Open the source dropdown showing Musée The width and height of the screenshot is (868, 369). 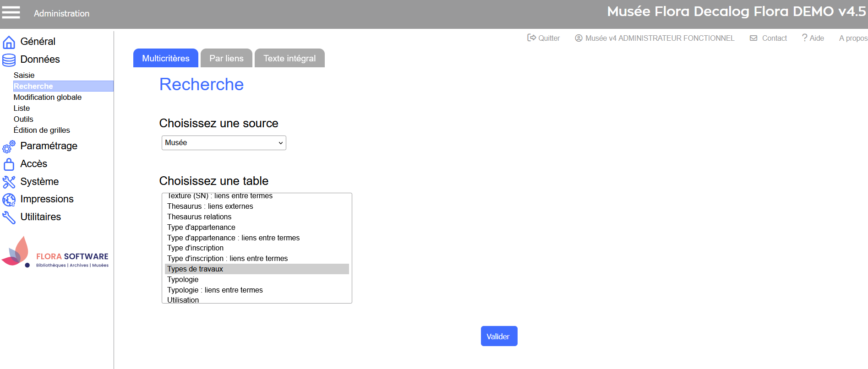tap(224, 143)
